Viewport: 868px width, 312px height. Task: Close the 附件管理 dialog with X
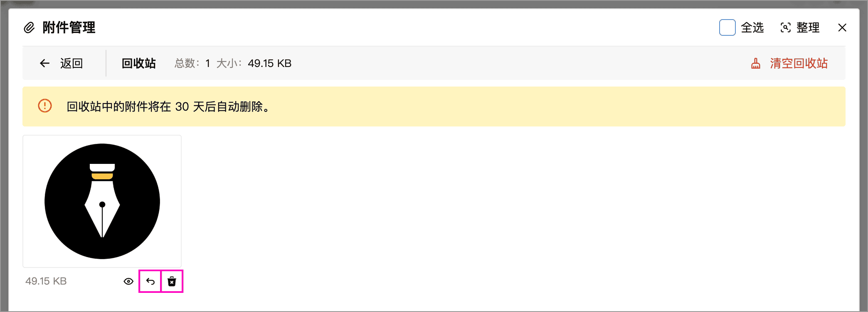pyautogui.click(x=842, y=27)
